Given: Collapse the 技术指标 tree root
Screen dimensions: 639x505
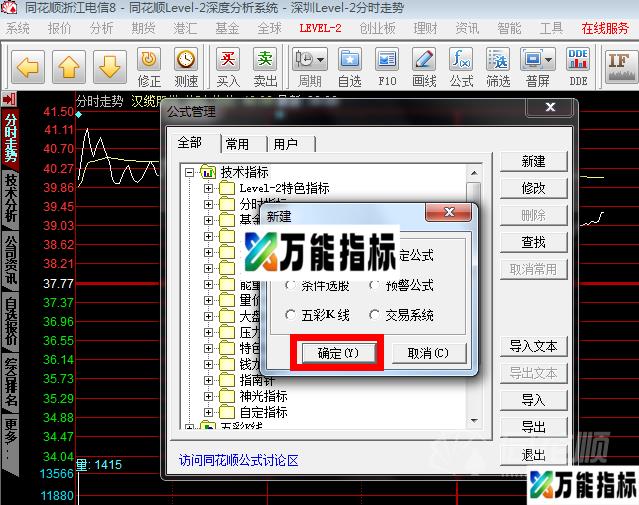Looking at the screenshot, I should [x=189, y=172].
